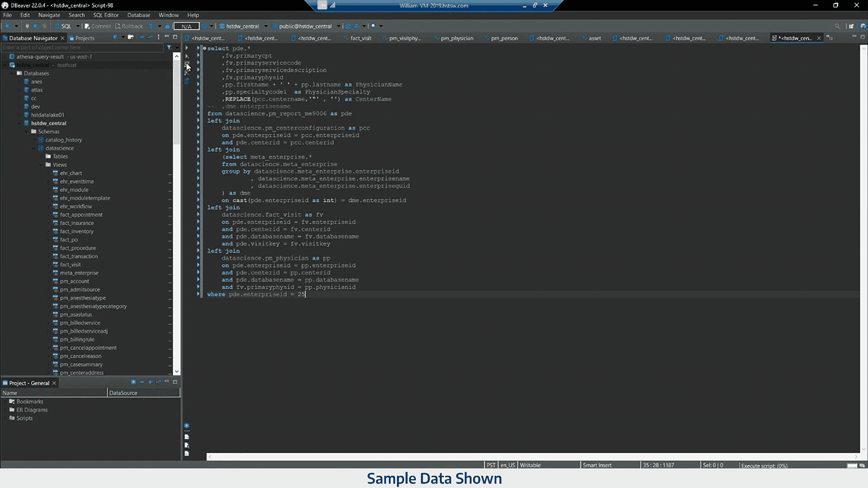Select the Scripts folder in Project panel

tap(21, 418)
